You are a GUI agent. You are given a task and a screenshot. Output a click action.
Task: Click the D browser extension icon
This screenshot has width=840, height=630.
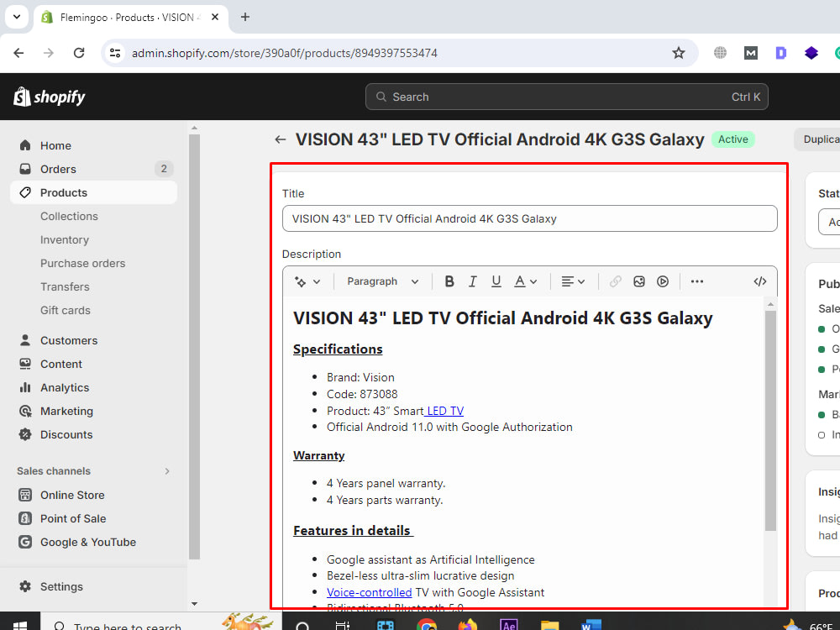[x=780, y=52]
